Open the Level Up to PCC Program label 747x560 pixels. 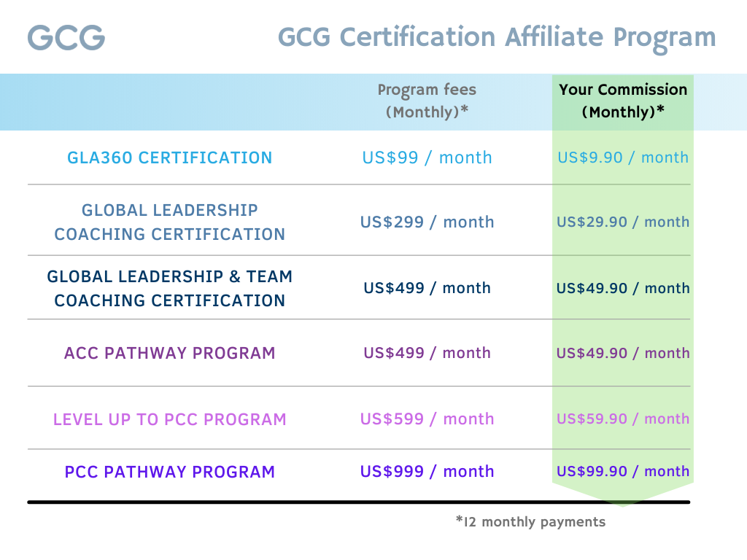pyautogui.click(x=169, y=419)
